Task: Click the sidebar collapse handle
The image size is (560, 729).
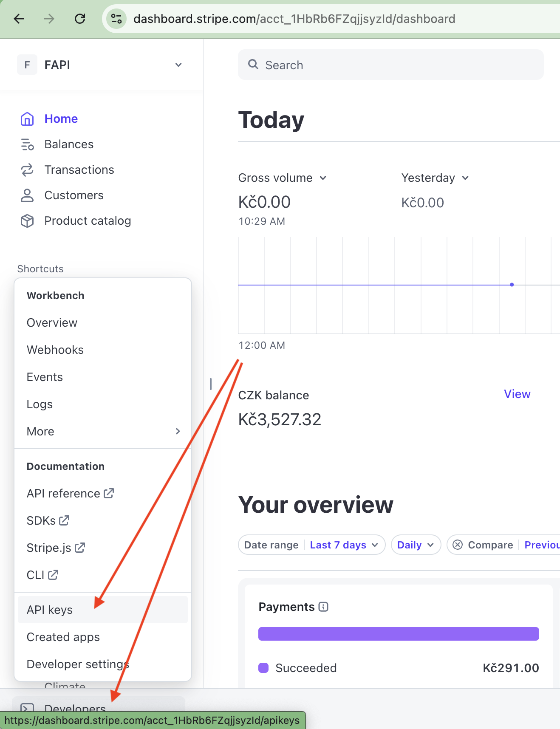Action: pyautogui.click(x=211, y=384)
